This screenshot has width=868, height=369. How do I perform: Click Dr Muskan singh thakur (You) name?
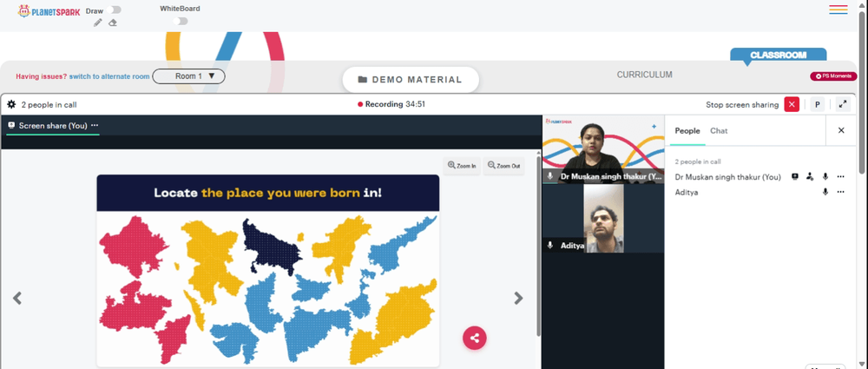728,177
